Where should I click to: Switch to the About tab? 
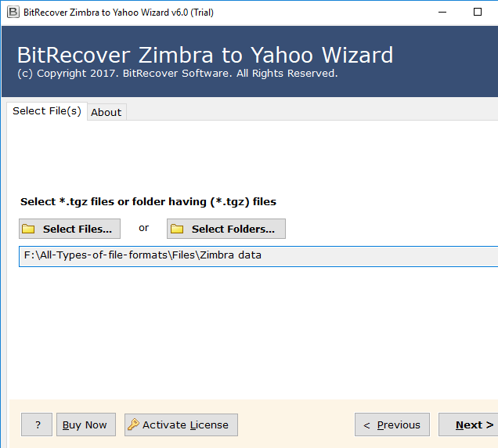tap(106, 112)
